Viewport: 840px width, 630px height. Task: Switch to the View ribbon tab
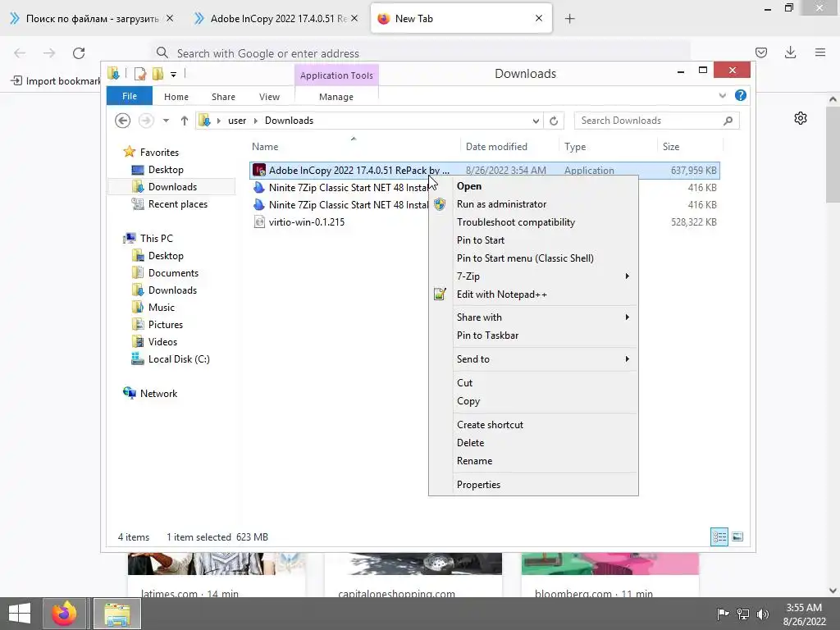[x=269, y=97]
